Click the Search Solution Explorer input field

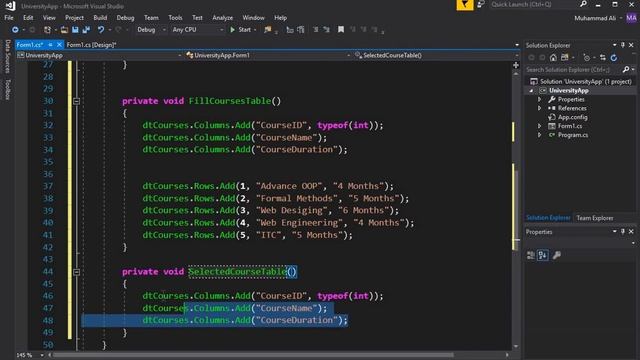coord(573,70)
